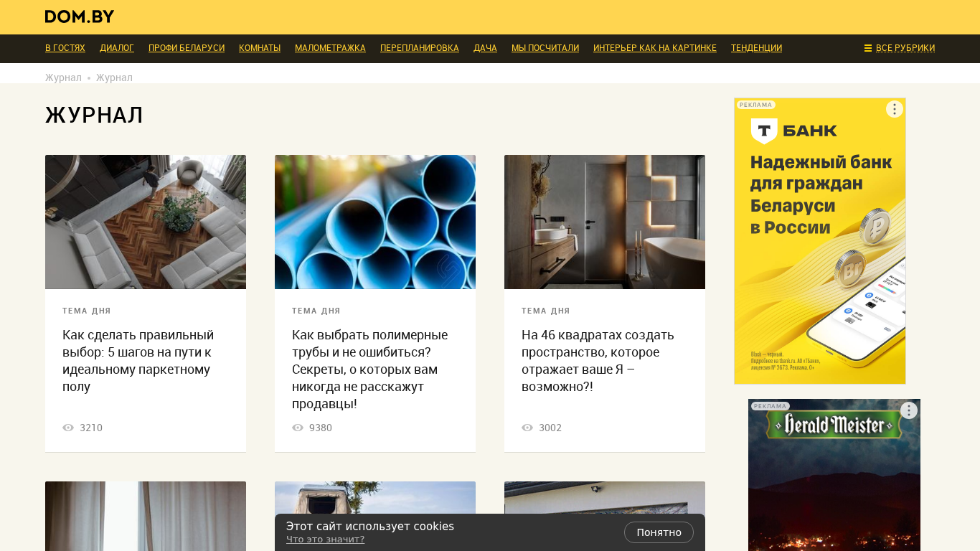Screen dimensions: 980x551
Task: Select the Тенденции menu item
Action: [x=756, y=48]
